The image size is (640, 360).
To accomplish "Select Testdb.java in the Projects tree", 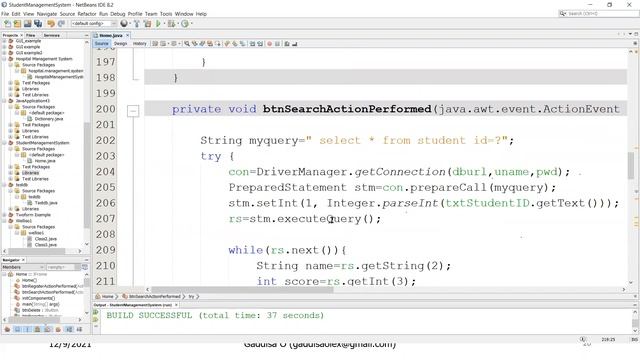I will (46, 203).
